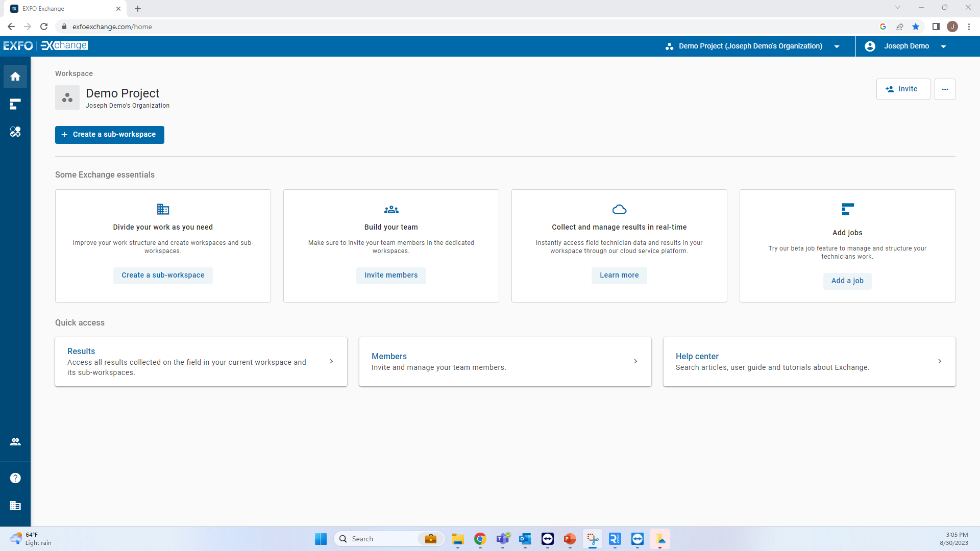Viewport: 980px width, 551px height.
Task: Click the Help question-mark icon in the sidebar
Action: click(15, 478)
